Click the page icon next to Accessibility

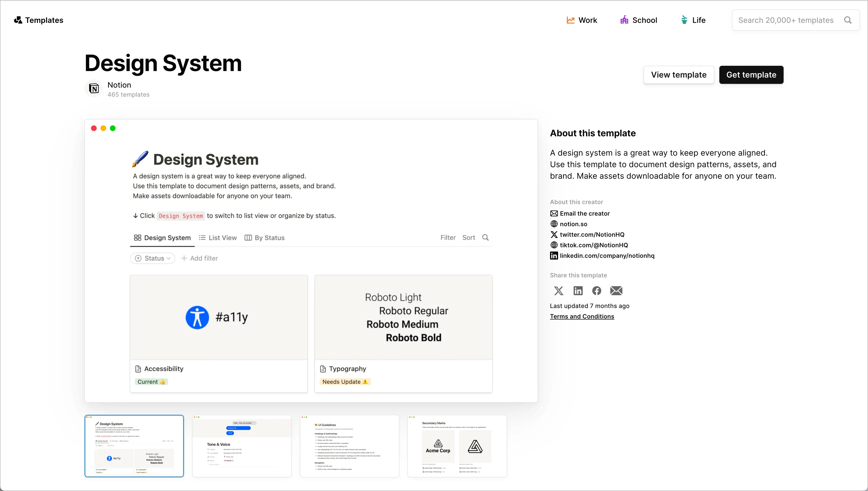(138, 369)
